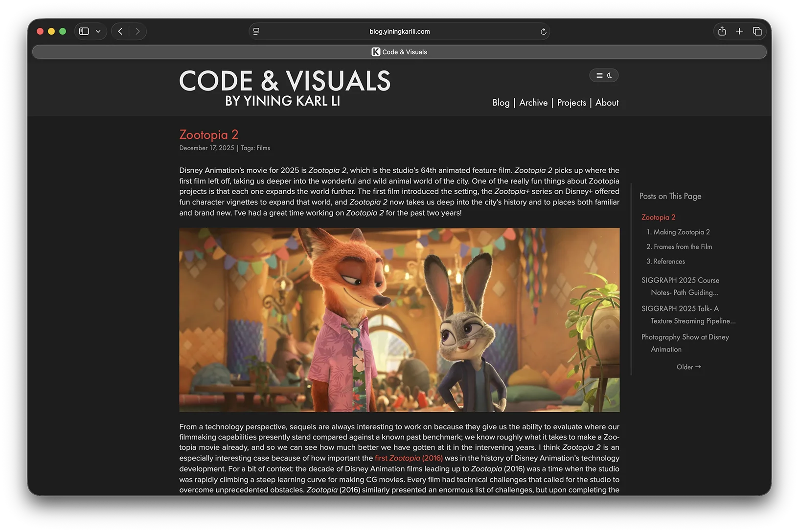Open the Zootopia 2 post title
The image size is (799, 532).
tap(209, 134)
